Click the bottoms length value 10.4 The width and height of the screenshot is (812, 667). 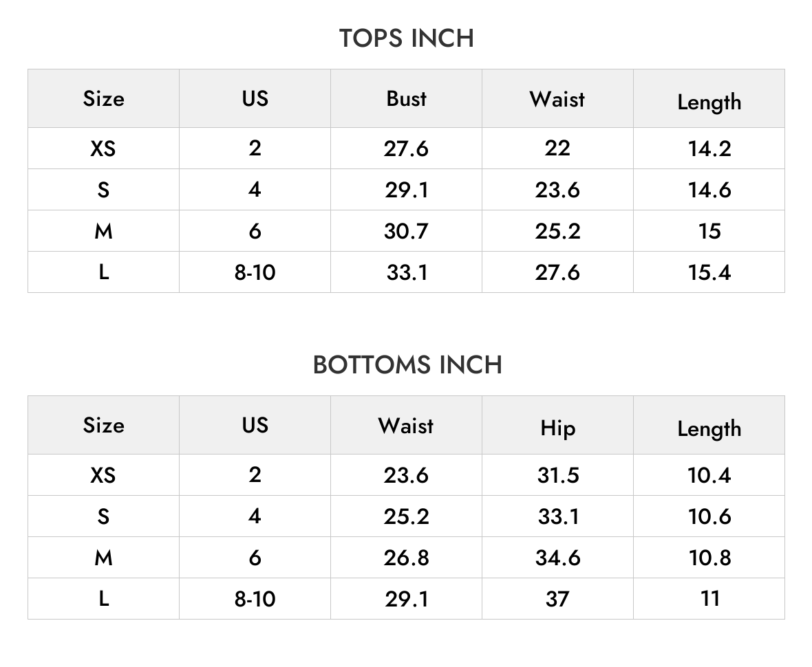tap(709, 475)
